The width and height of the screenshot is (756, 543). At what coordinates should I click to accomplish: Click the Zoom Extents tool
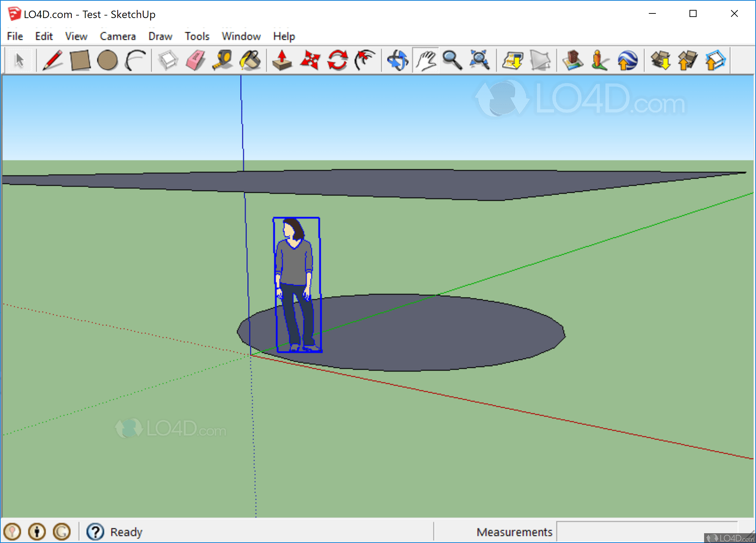pyautogui.click(x=479, y=60)
